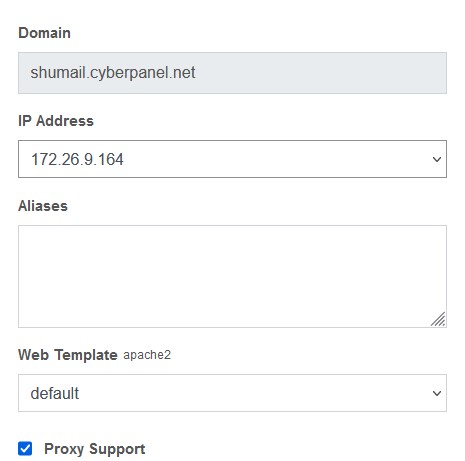Viewport: 465px width, 461px height.
Task: Focus the Aliases text area
Action: point(232,276)
